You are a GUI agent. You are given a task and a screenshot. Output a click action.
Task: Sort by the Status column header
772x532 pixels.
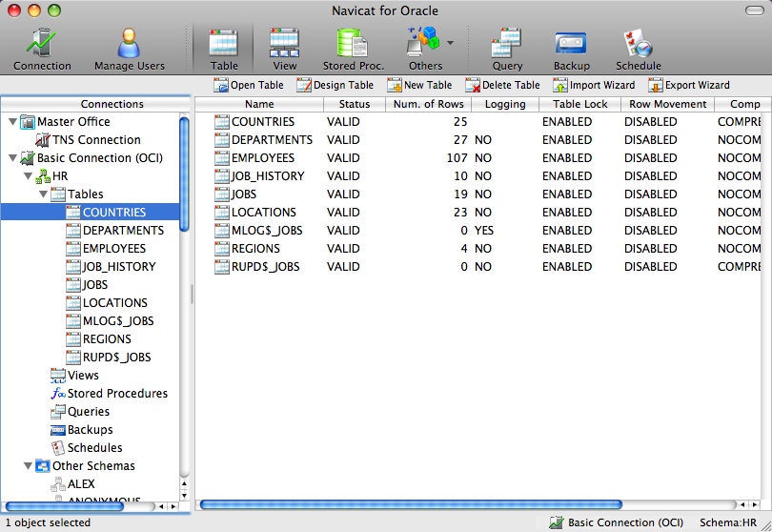pos(354,104)
